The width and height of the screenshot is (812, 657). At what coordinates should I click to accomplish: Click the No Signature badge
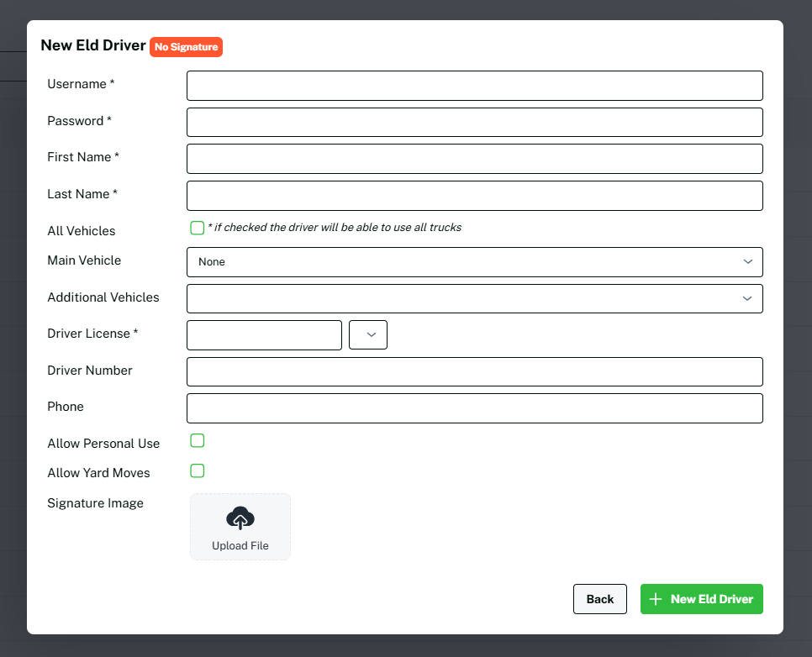186,47
